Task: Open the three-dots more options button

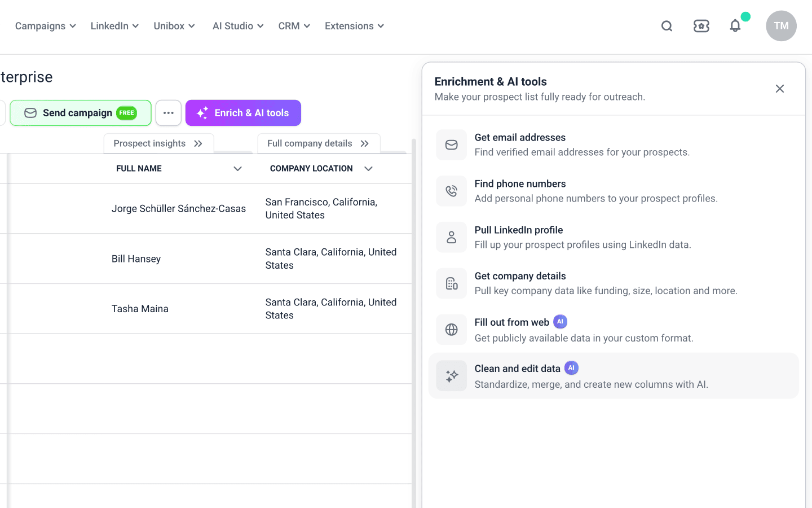Action: (x=169, y=113)
